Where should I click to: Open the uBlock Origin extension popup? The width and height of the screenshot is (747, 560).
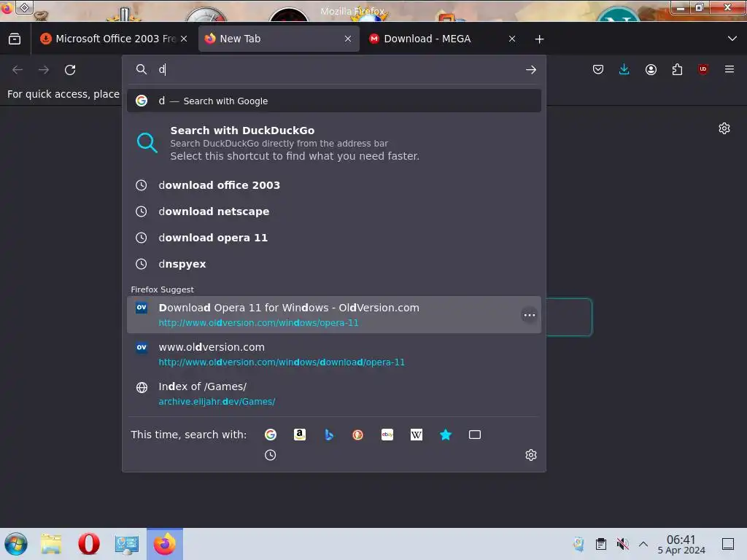[703, 69]
